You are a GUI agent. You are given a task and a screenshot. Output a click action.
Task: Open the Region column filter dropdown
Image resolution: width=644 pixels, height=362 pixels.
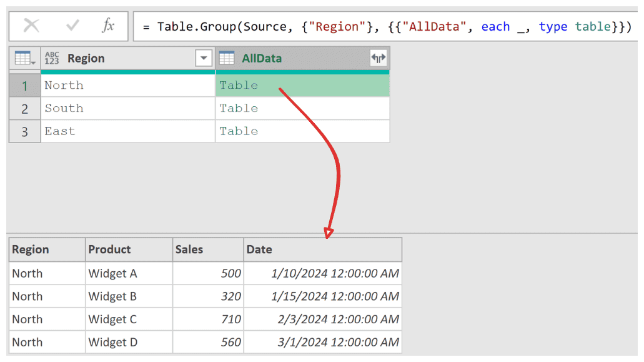(x=204, y=58)
